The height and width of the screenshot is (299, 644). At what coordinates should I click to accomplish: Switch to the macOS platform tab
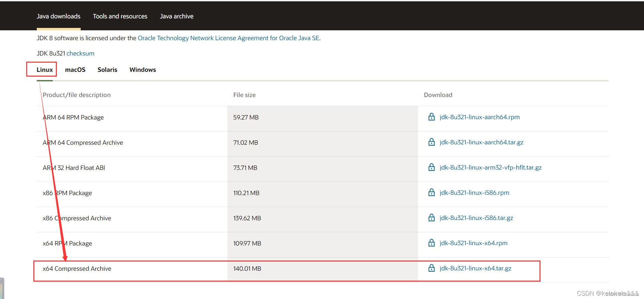(x=75, y=69)
